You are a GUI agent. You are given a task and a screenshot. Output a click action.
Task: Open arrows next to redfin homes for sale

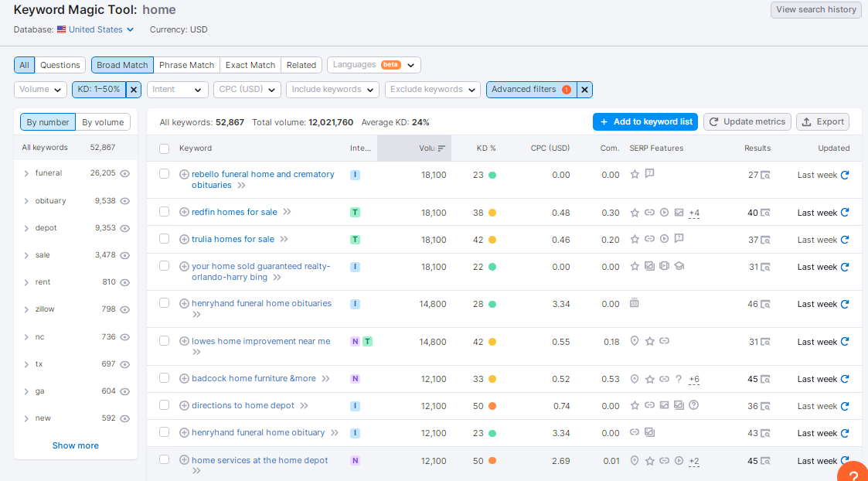[x=287, y=212]
